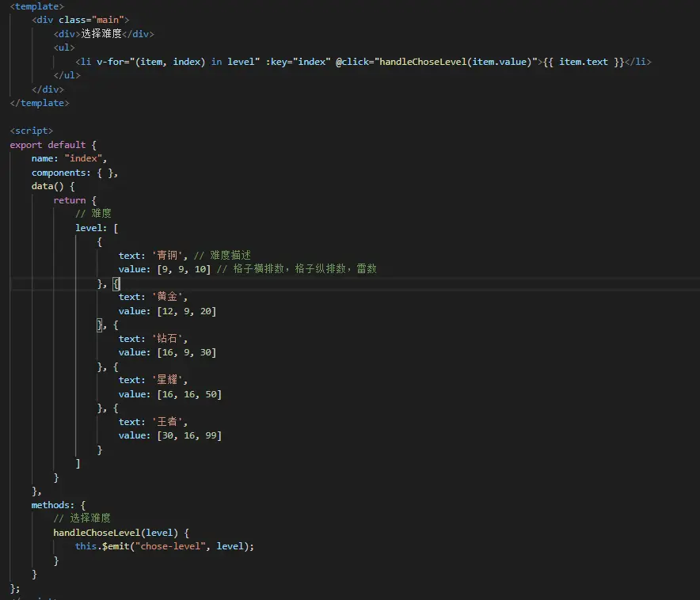Click the data() function declaration
Viewport: 700px width, 600px height.
[53, 186]
